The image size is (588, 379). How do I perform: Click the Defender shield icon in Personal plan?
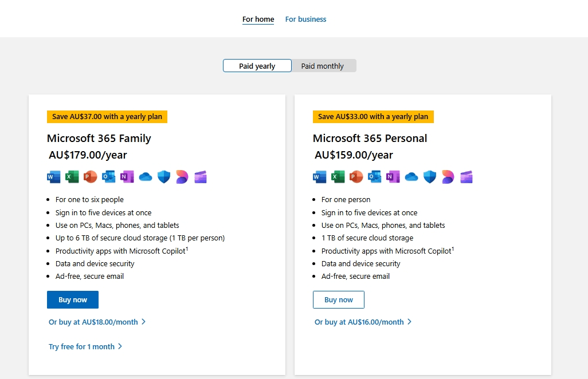[430, 177]
